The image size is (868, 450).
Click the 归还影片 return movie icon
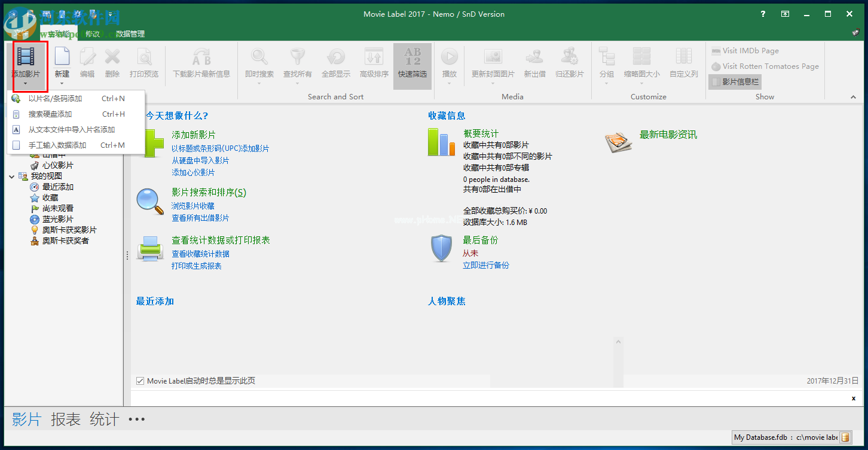(x=569, y=57)
